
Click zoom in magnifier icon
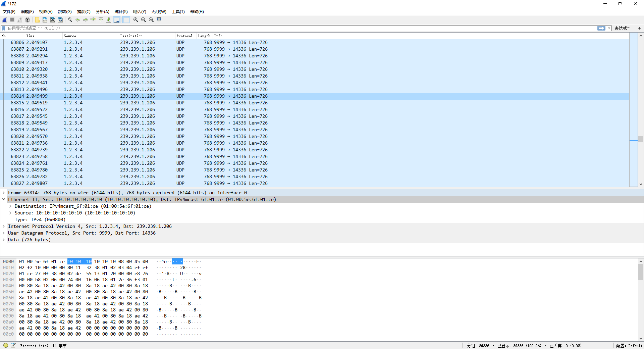coord(136,20)
